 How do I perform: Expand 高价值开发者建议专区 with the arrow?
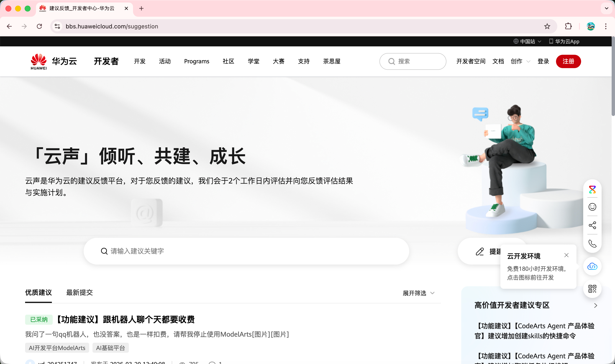(x=595, y=305)
